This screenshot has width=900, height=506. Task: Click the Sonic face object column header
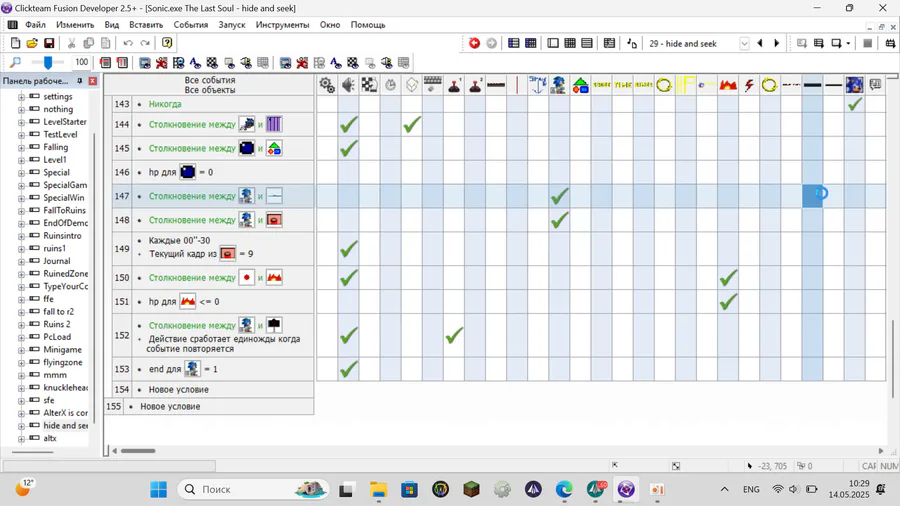tap(854, 85)
